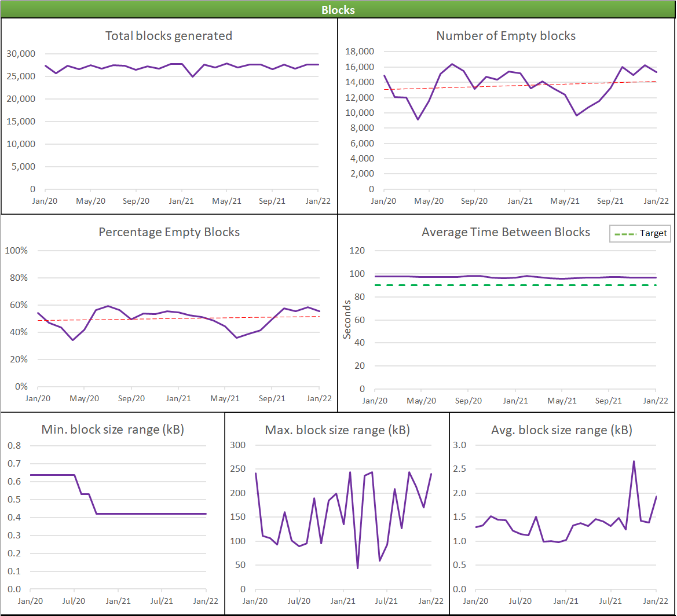Select the 5,000 y-axis label

(23, 167)
